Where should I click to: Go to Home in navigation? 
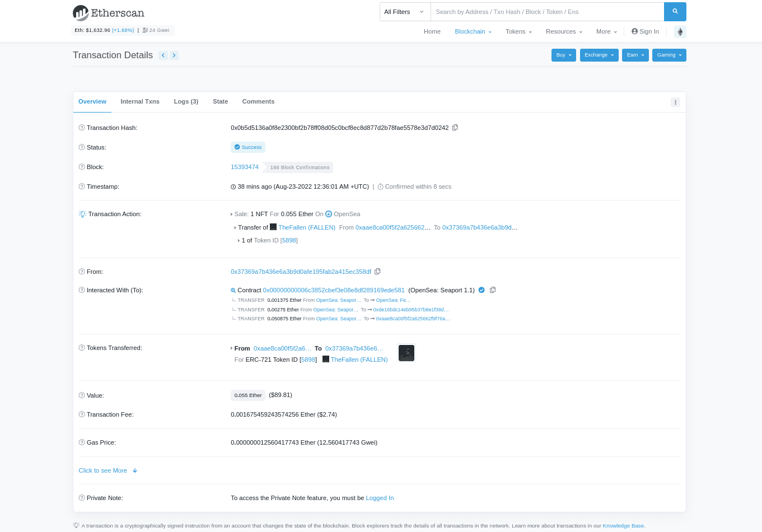pyautogui.click(x=432, y=31)
